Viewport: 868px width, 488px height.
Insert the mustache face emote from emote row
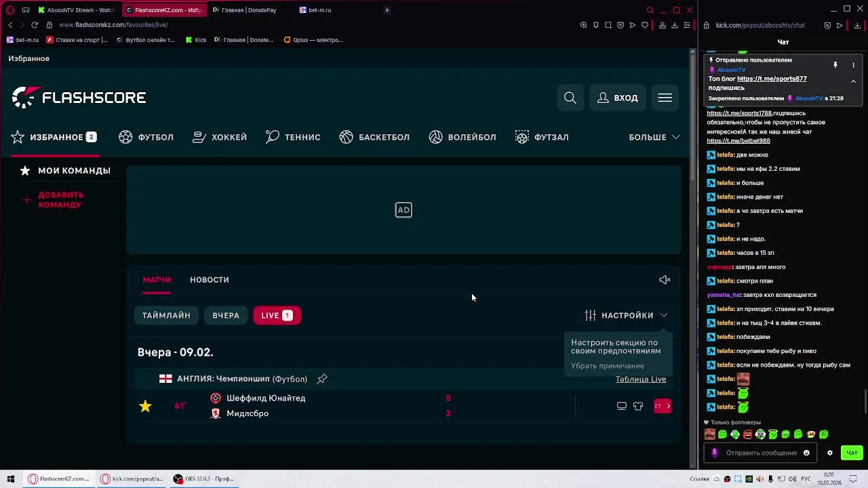pyautogui.click(x=710, y=434)
